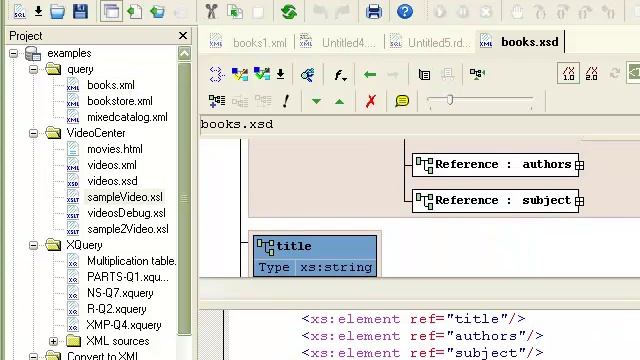
Task: Click the document list view icon
Action: [x=424, y=75]
